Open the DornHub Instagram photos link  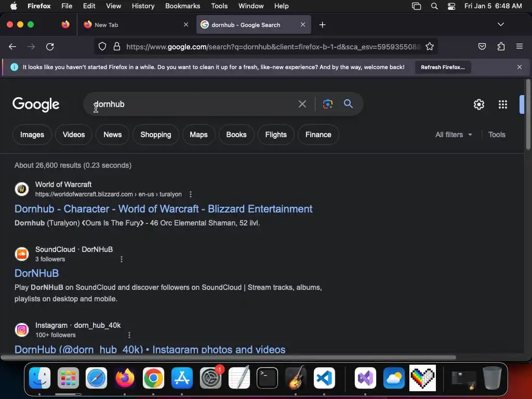[x=150, y=349]
